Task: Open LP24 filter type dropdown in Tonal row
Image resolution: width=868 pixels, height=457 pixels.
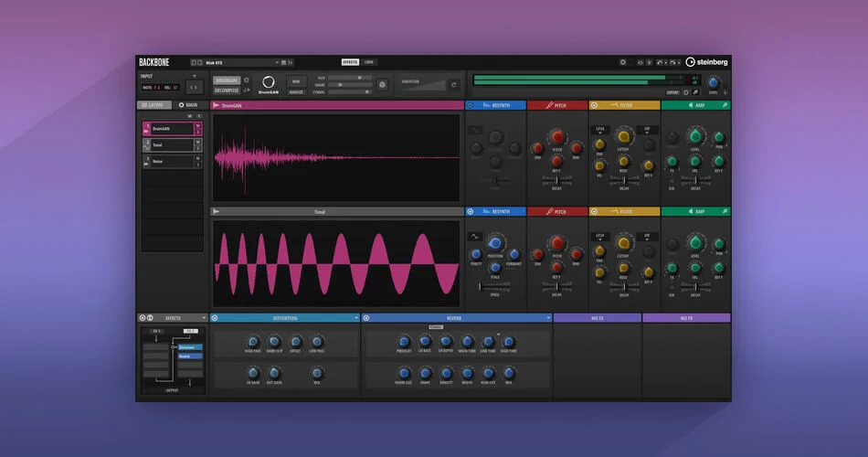Action: 600,237
